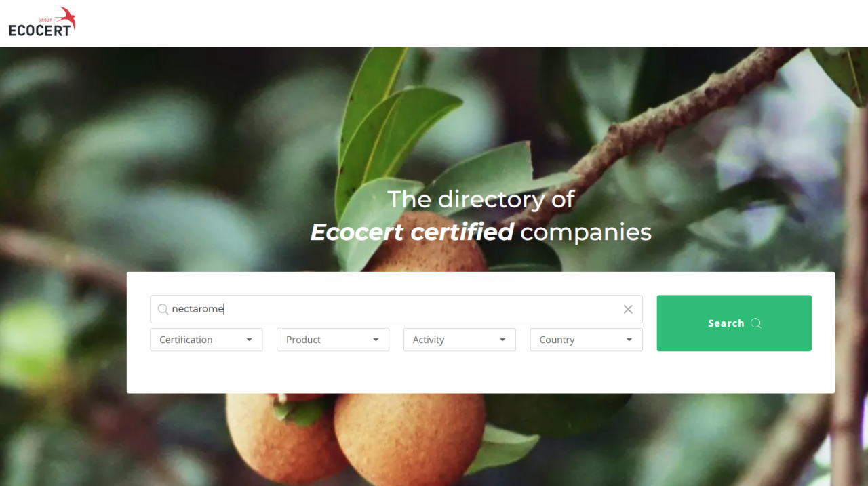Click the red swallow bird in logo
Viewport: 868px width, 486px height.
point(66,16)
